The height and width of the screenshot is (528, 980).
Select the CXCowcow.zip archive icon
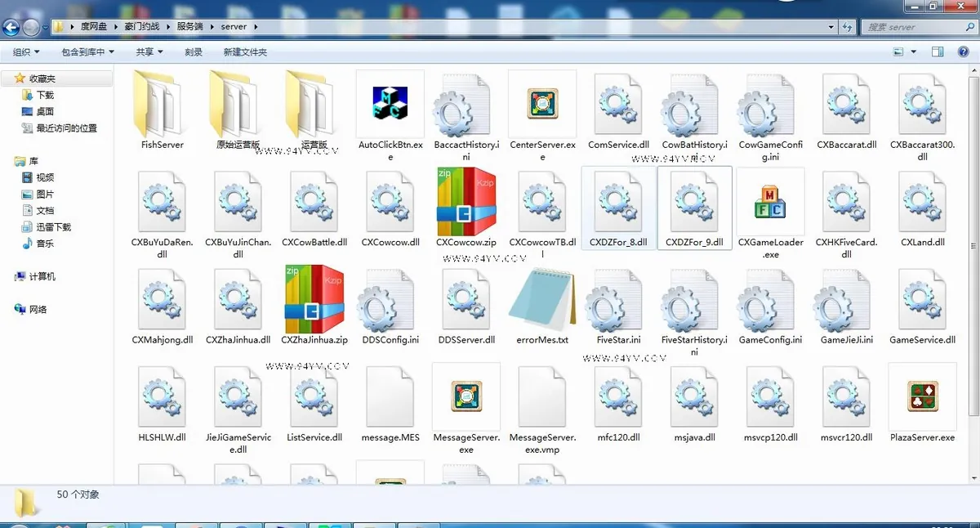click(466, 201)
